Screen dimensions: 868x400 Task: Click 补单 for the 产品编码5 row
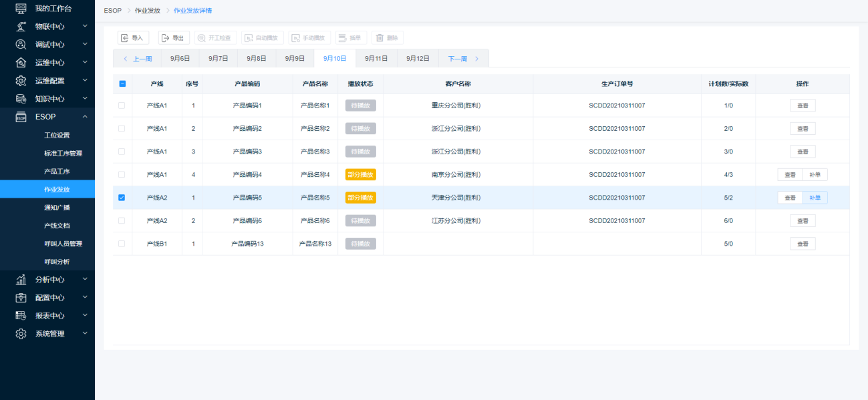815,198
